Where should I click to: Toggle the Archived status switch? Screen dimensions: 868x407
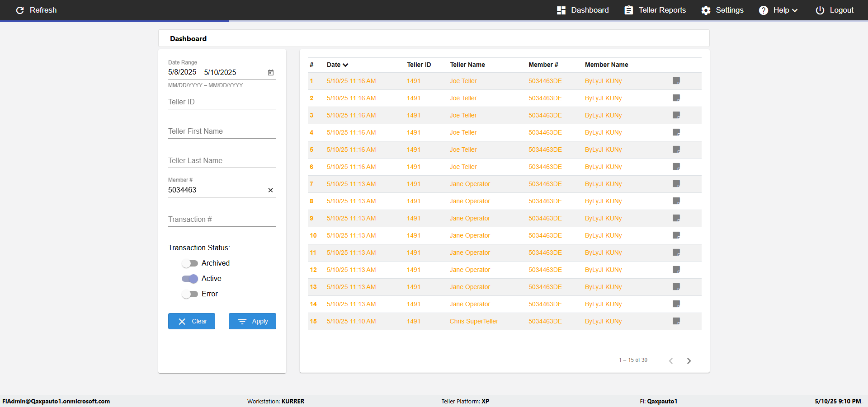[190, 263]
